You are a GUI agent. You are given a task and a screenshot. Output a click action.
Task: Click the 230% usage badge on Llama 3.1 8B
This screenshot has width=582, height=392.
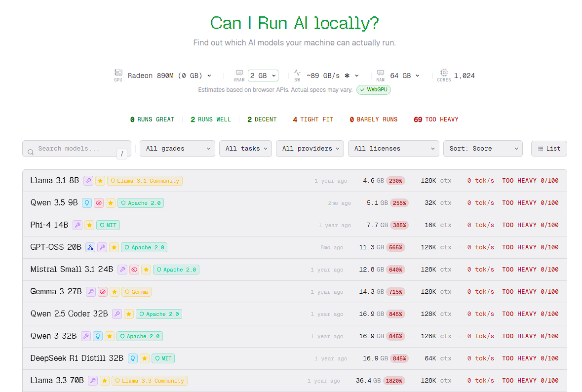coord(396,181)
